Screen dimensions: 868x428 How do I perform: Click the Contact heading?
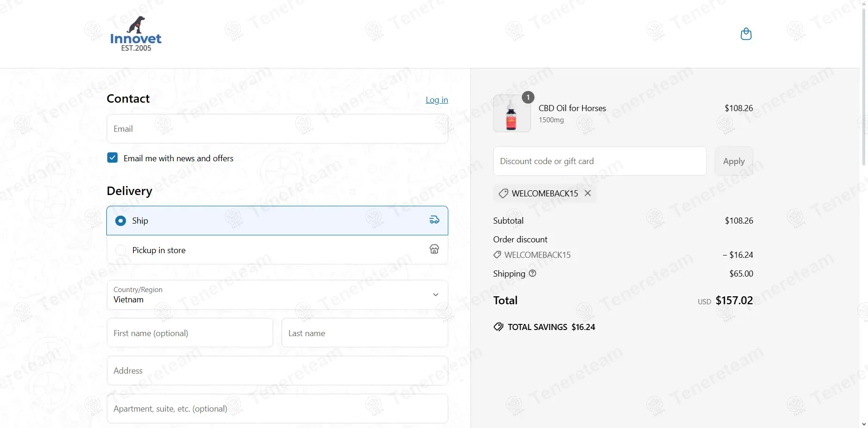pyautogui.click(x=128, y=98)
